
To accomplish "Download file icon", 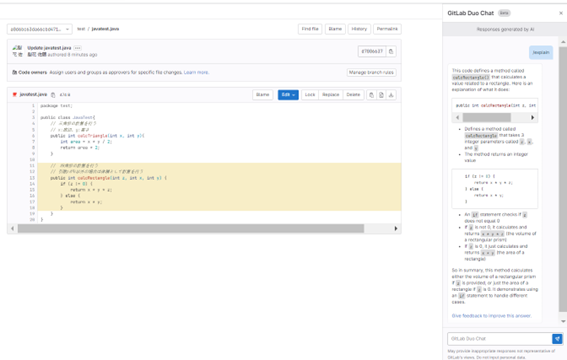I will coord(391,95).
